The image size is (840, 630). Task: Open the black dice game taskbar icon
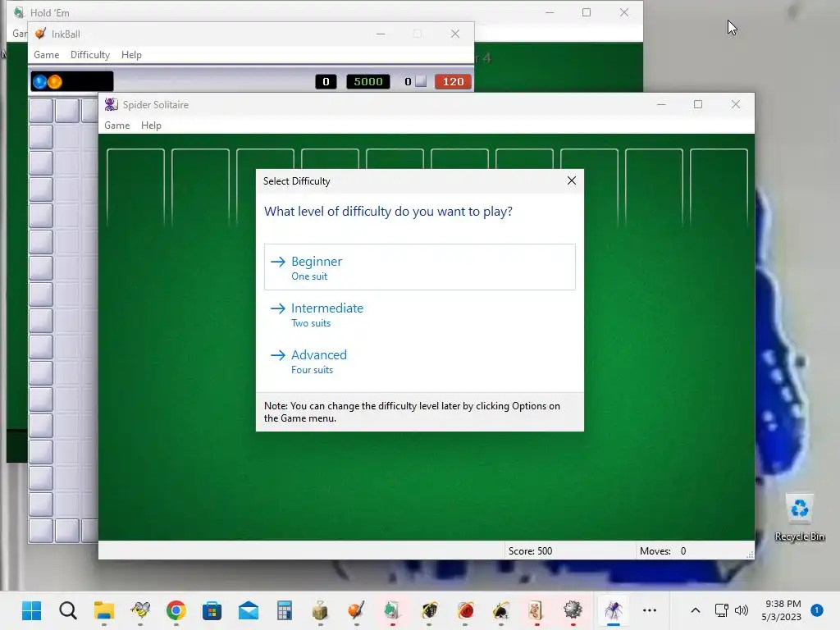(x=429, y=610)
